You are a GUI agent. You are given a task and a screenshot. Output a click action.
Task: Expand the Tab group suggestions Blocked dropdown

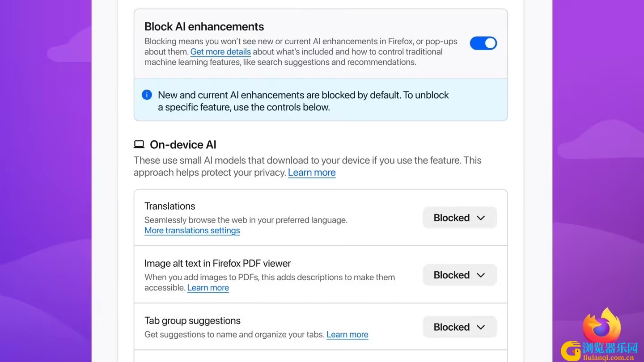coord(459,327)
